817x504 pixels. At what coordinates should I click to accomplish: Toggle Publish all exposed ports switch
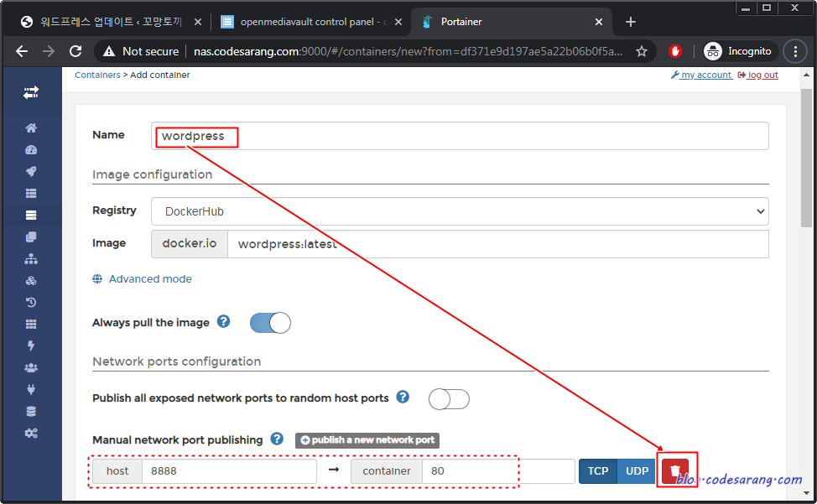click(x=449, y=399)
